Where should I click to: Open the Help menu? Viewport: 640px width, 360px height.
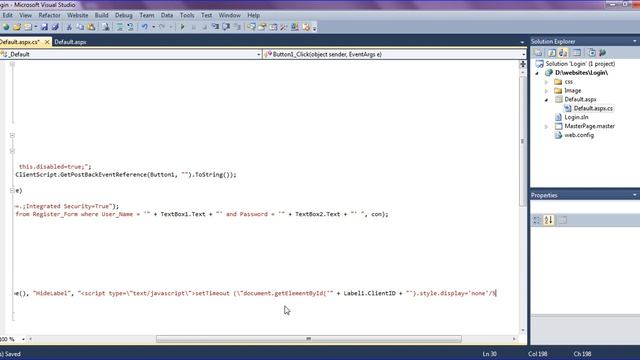(253, 15)
